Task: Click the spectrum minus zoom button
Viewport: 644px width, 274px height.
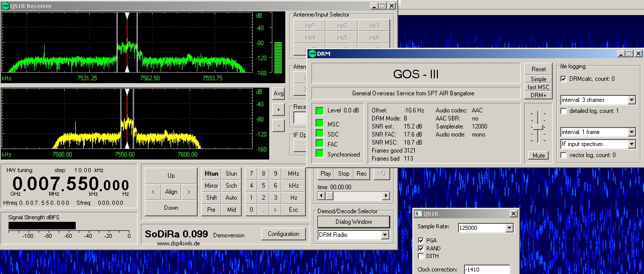Action: tap(278, 125)
